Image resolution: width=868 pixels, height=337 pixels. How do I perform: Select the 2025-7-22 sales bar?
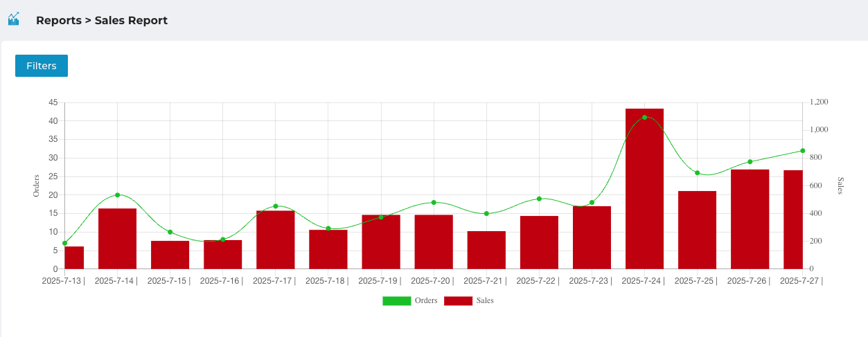pyautogui.click(x=539, y=242)
